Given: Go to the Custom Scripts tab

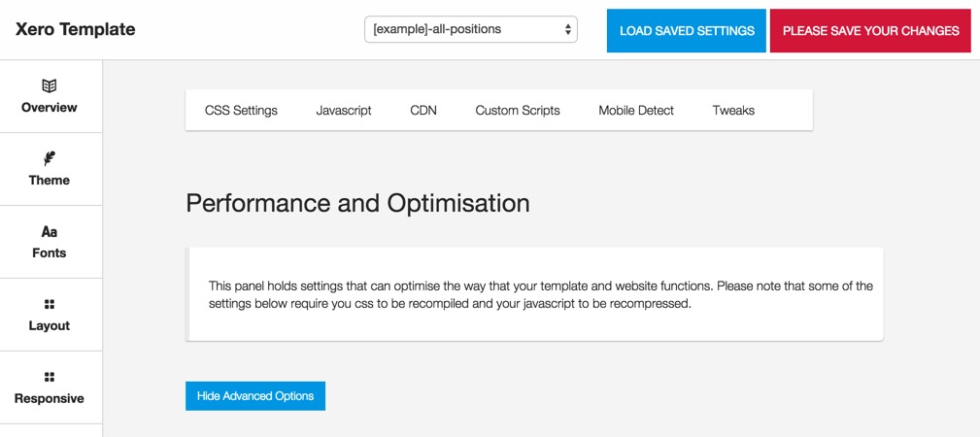Looking at the screenshot, I should pyautogui.click(x=518, y=111).
